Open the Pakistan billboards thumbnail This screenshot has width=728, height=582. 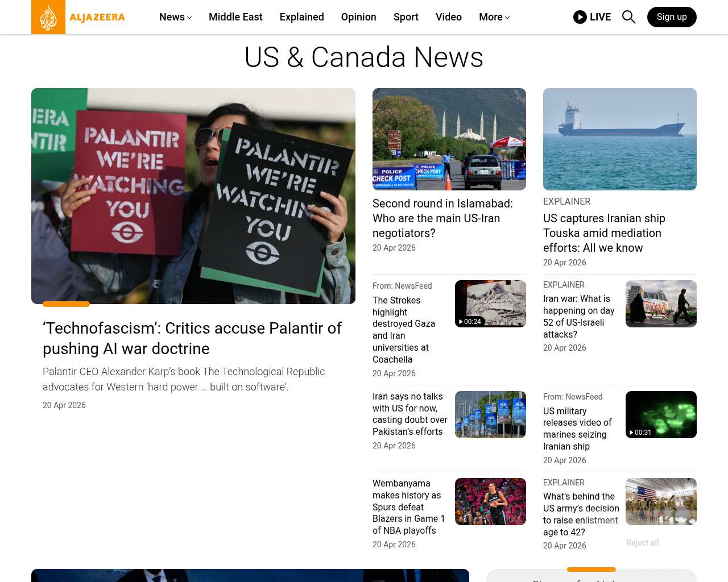click(490, 414)
